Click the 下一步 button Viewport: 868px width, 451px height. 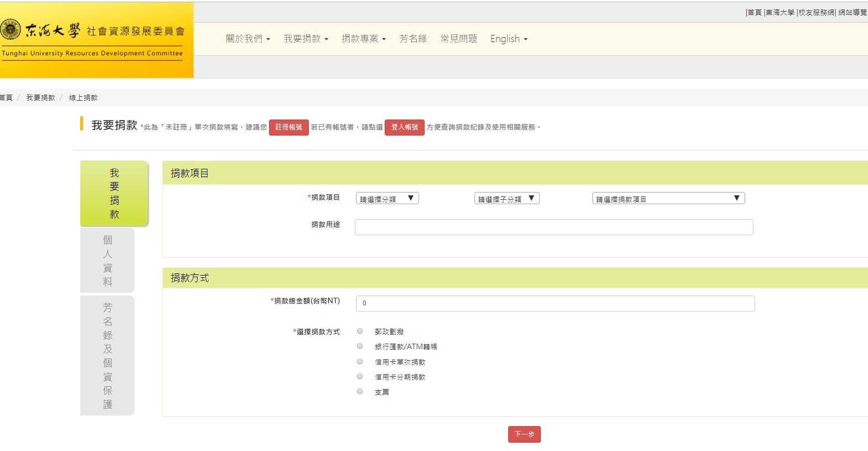pyautogui.click(x=524, y=434)
